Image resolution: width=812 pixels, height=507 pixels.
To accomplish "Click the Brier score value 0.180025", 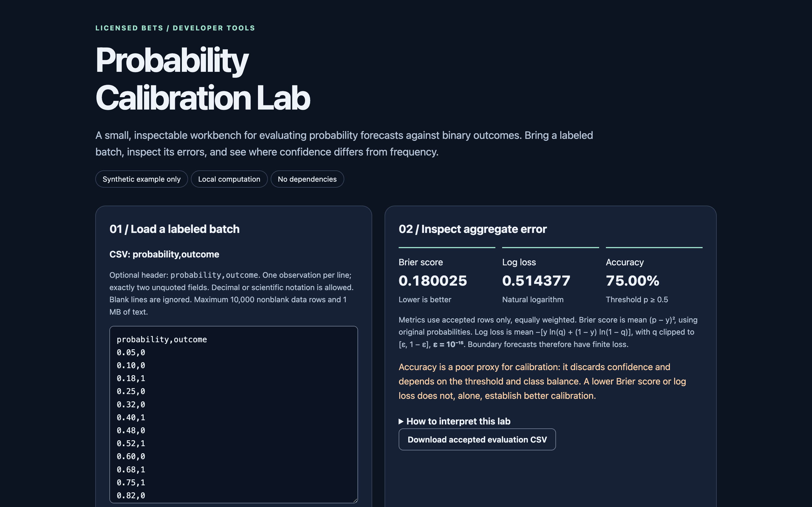I will (433, 281).
